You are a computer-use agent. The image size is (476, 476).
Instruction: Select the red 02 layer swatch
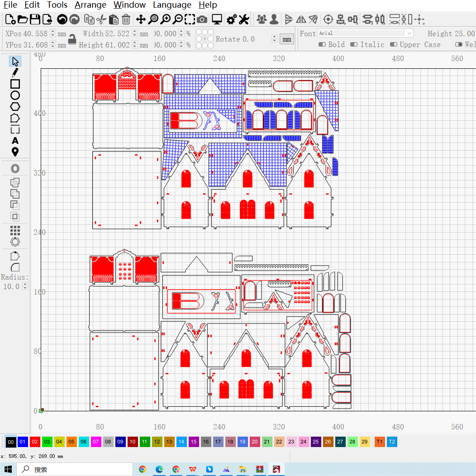pos(35,442)
